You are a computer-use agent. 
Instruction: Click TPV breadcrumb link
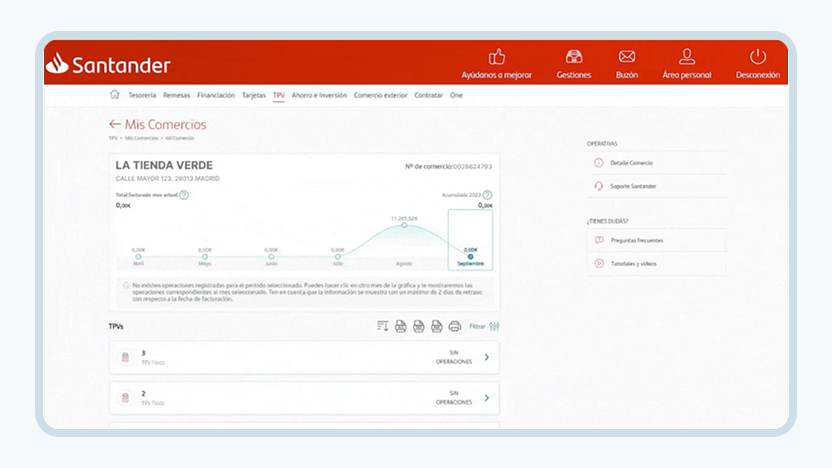[113, 138]
